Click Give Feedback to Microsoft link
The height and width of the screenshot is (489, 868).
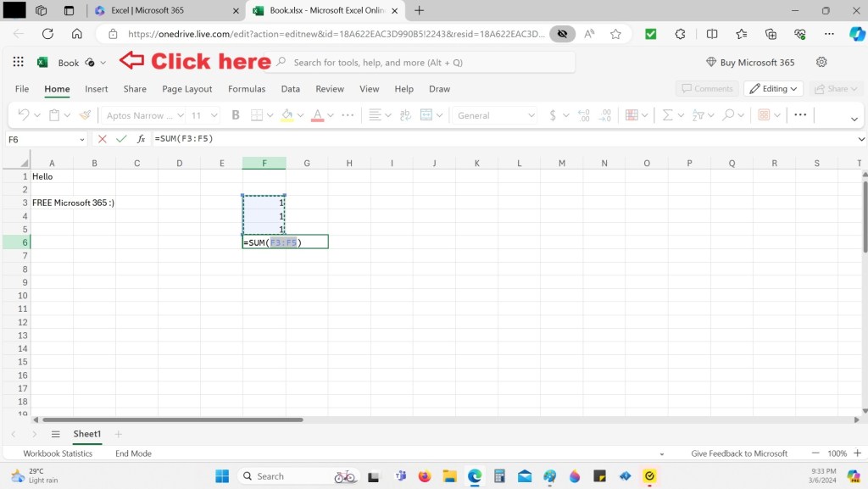click(739, 453)
